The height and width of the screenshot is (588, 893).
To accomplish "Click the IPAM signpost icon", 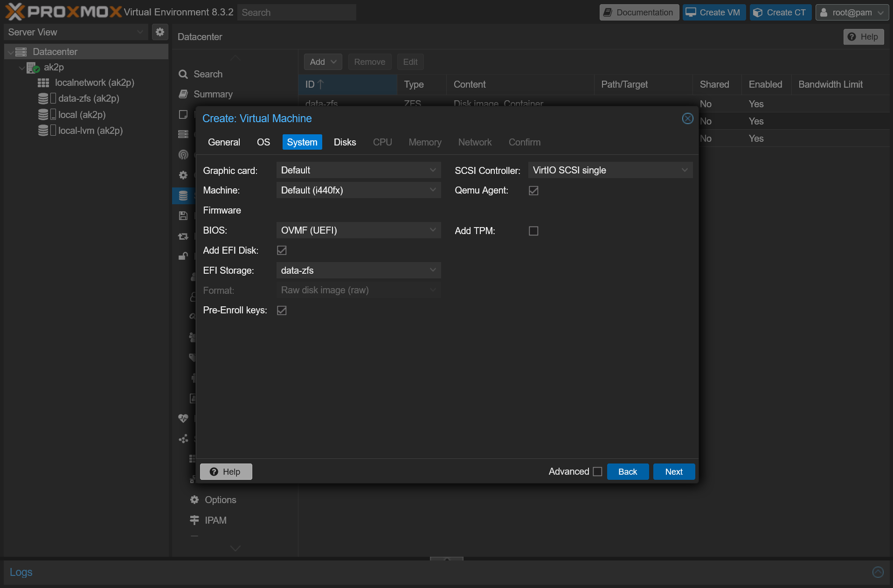I will 194,520.
